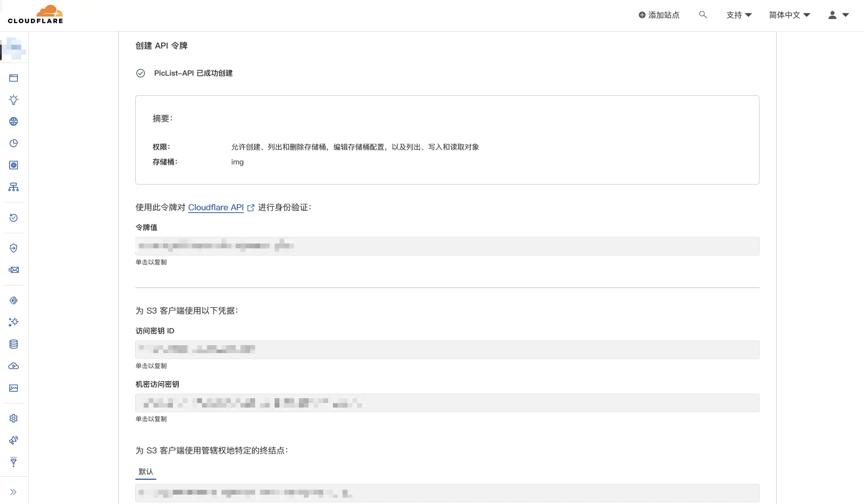Open the 简体中文 language dropdown
The width and height of the screenshot is (864, 504).
click(x=789, y=15)
